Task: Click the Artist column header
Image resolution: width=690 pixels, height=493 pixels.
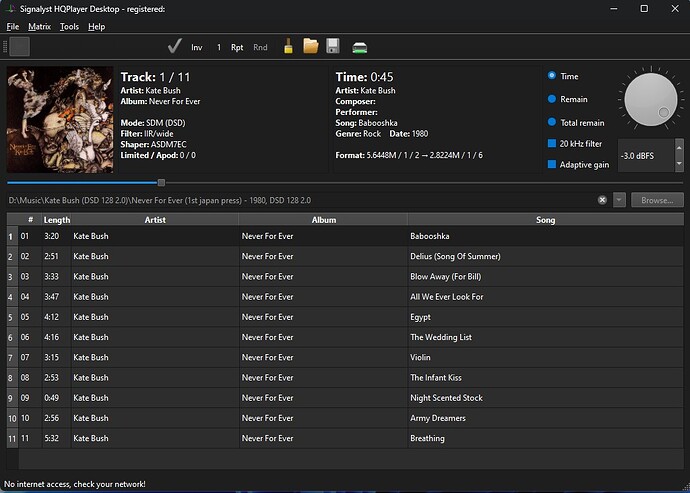Action: pos(155,220)
